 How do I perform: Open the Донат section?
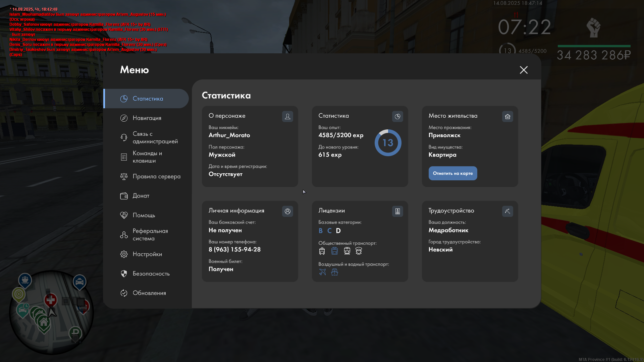click(x=141, y=196)
